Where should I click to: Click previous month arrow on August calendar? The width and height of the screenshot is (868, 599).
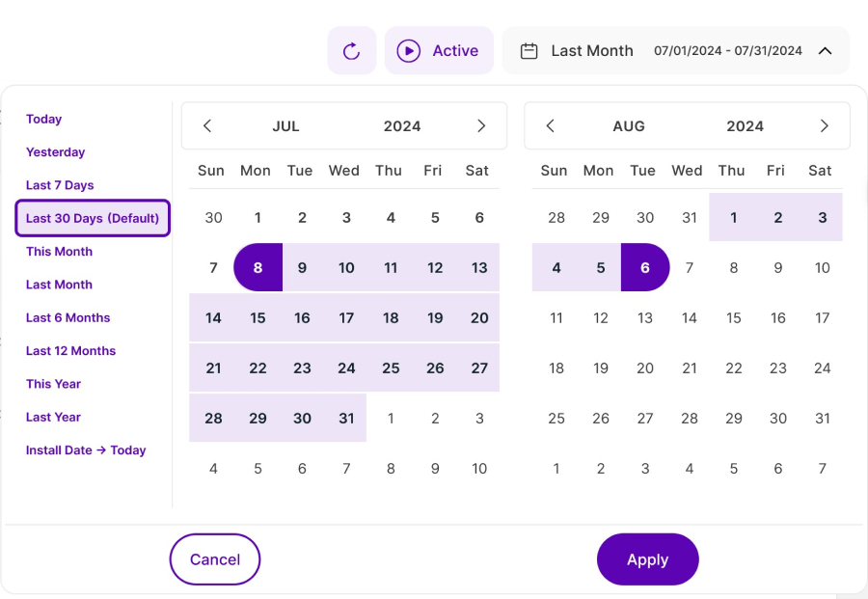tap(551, 126)
